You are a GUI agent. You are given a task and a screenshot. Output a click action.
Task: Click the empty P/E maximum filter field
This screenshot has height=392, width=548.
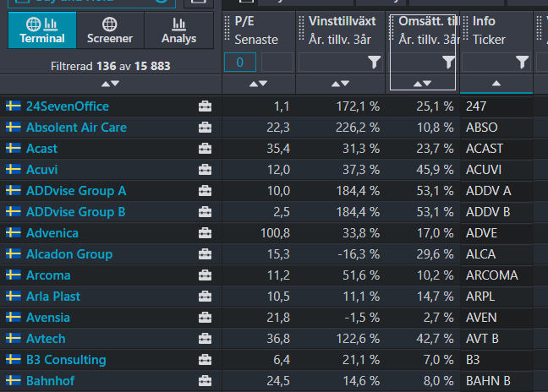pos(277,63)
